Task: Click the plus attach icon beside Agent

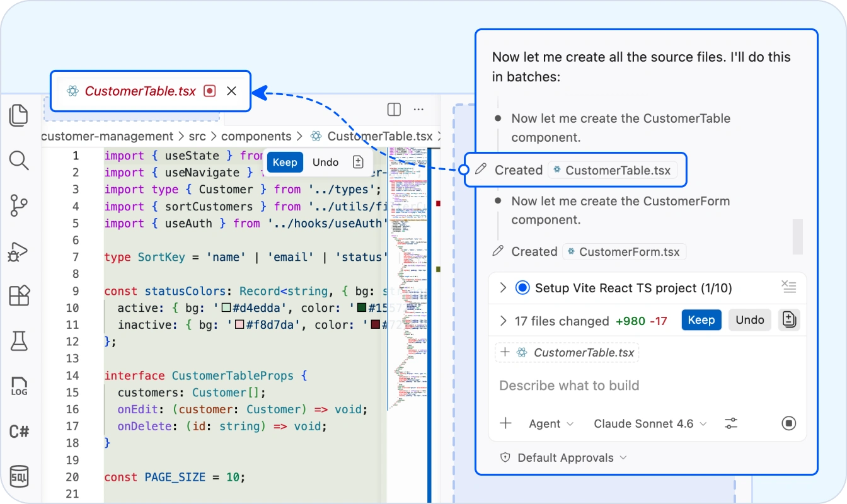Action: [505, 423]
